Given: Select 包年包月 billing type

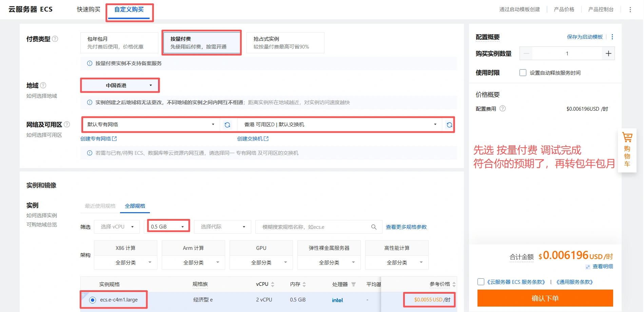Looking at the screenshot, I should pos(119,43).
